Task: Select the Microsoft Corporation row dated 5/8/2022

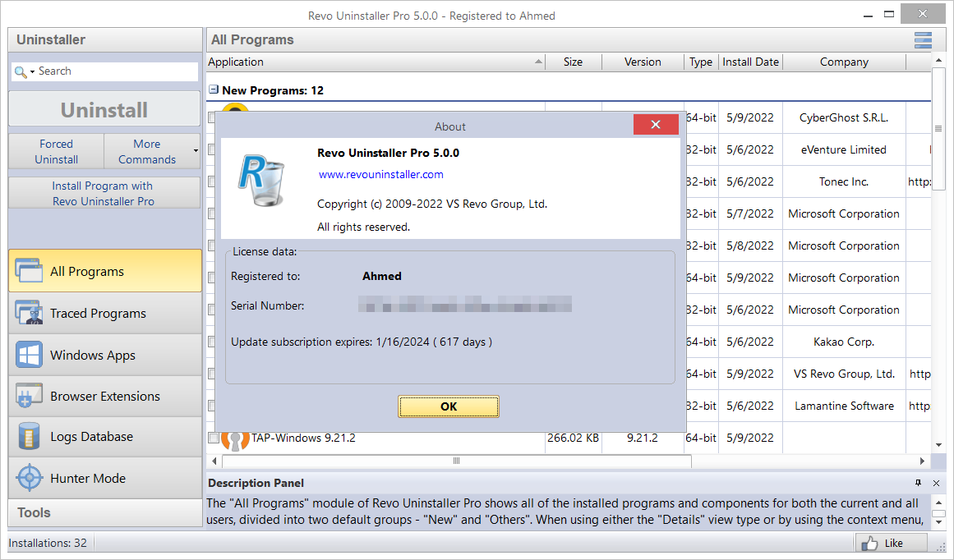Action: coord(844,246)
